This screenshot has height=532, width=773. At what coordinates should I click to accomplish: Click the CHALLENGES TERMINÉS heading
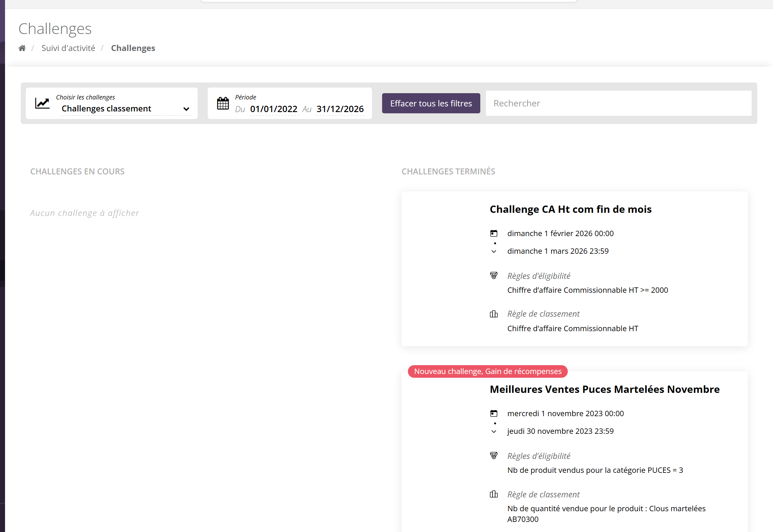448,171
